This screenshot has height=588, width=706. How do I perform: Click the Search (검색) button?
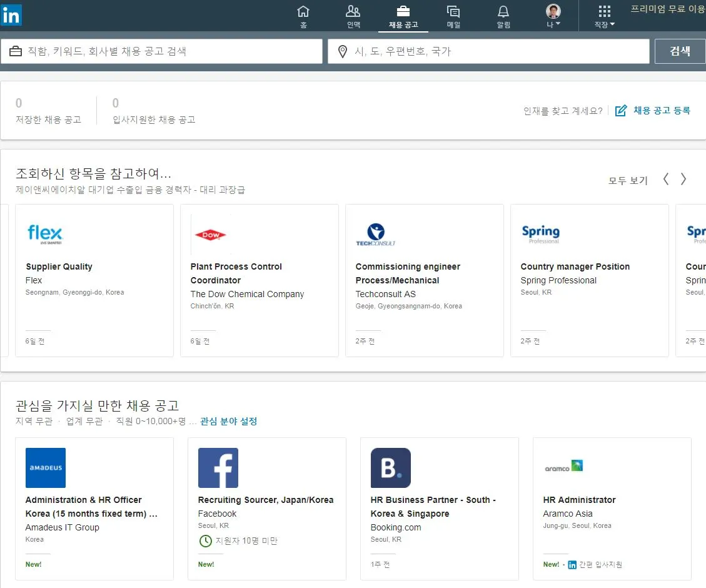(680, 51)
